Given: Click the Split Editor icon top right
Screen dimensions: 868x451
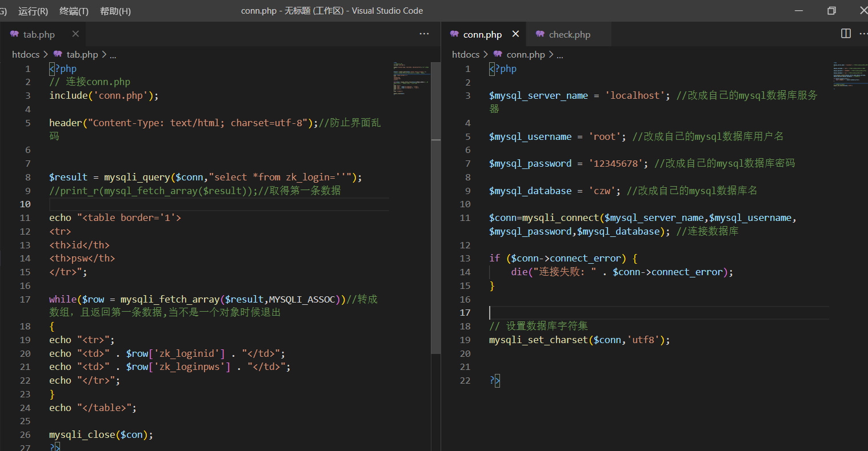Looking at the screenshot, I should pos(845,33).
